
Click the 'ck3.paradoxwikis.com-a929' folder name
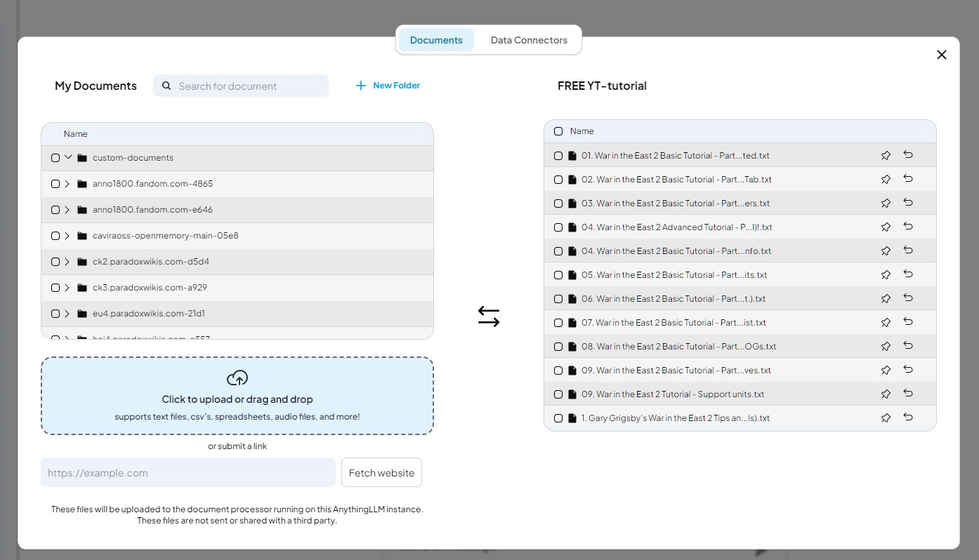coord(150,288)
